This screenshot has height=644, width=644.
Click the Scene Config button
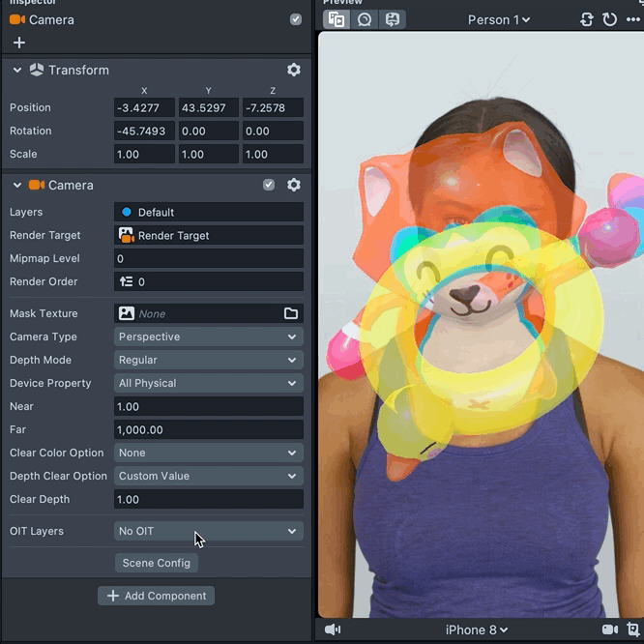click(x=157, y=563)
